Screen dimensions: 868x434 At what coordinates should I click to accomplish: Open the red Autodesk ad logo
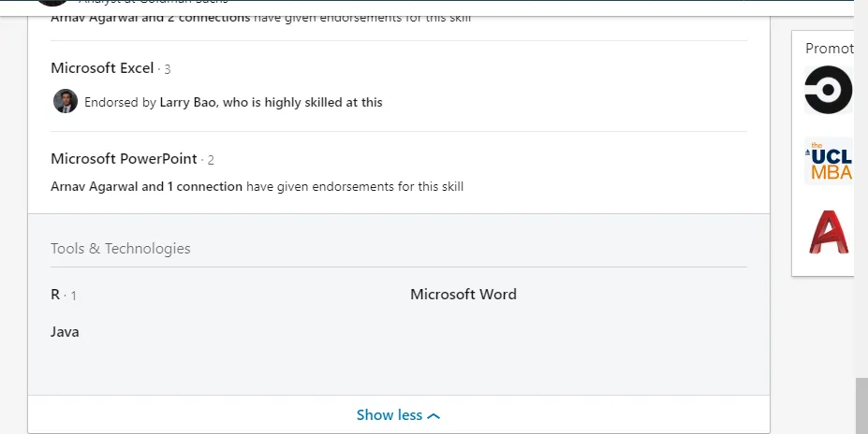click(830, 232)
